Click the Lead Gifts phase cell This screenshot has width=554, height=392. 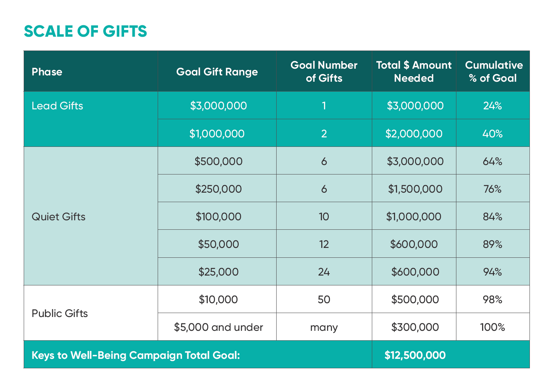click(x=57, y=106)
